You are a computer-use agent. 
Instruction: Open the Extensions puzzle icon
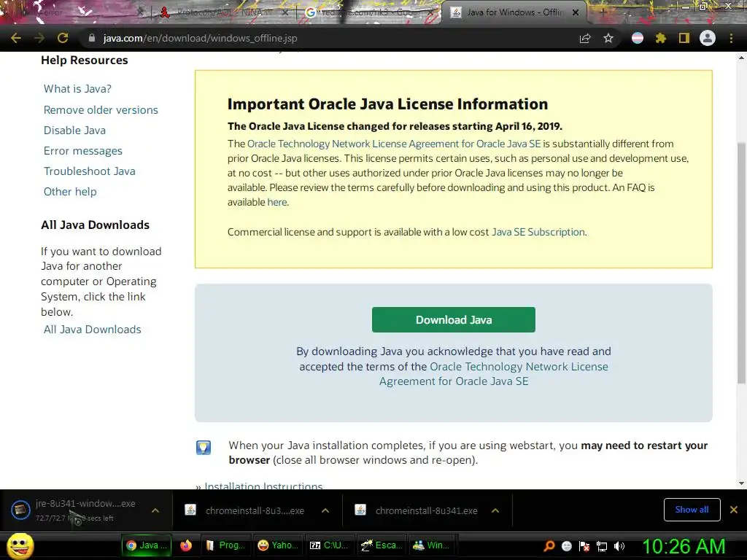pyautogui.click(x=661, y=38)
